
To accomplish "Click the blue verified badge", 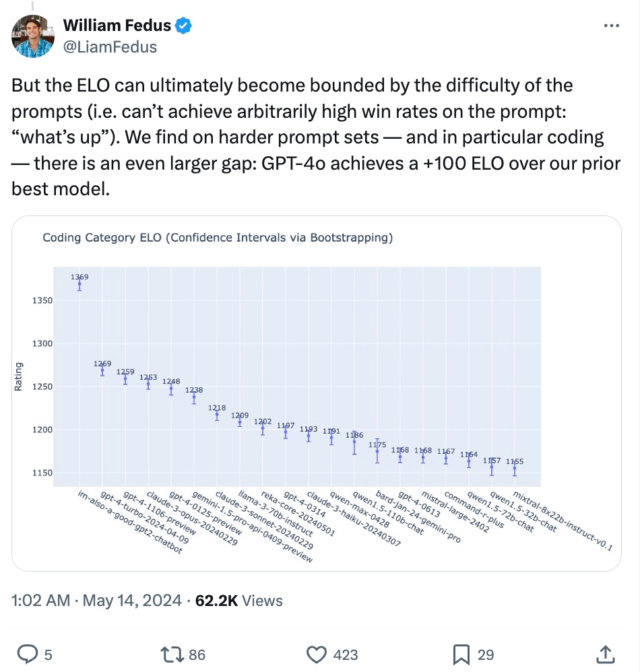I will pos(184,26).
